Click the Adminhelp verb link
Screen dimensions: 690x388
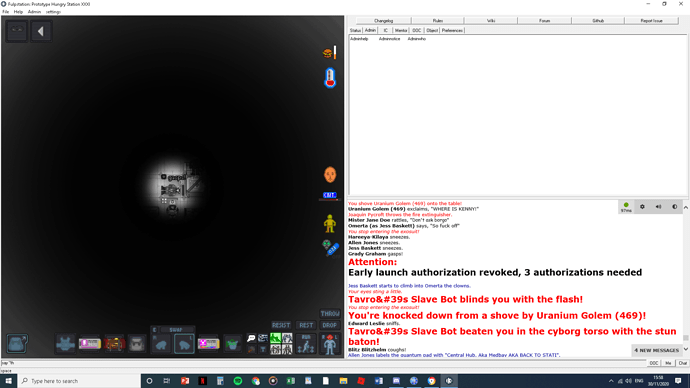pos(359,39)
